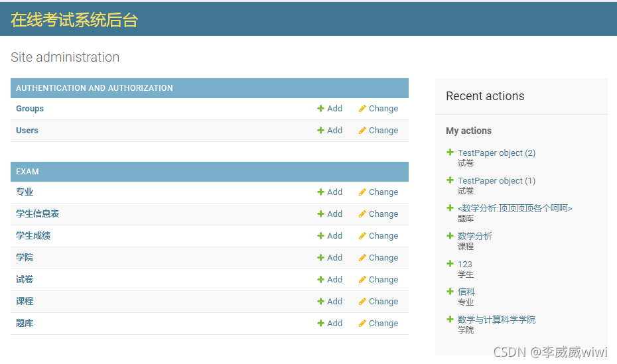The image size is (617, 364).
Task: Click the 在线考试系统后台 site title
Action: coord(74,20)
